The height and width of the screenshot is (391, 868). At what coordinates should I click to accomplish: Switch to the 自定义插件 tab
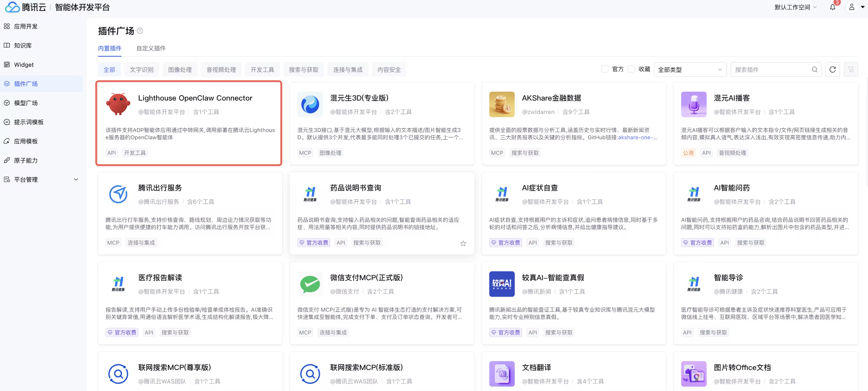click(x=151, y=48)
